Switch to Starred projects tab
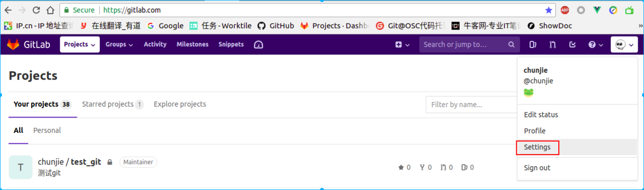 tap(113, 105)
